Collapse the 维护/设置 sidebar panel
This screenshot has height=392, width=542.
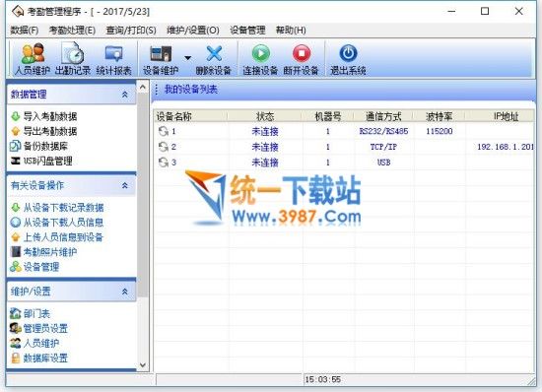[x=125, y=292]
